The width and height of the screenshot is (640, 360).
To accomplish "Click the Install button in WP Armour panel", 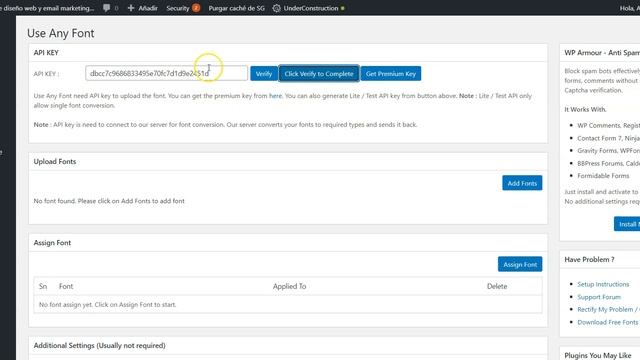I will pyautogui.click(x=627, y=224).
